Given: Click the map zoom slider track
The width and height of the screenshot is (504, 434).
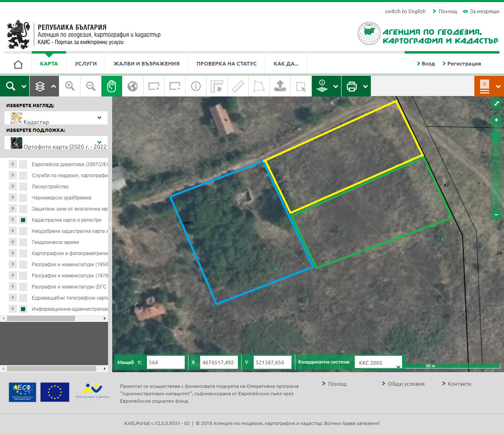Looking at the screenshot, I should (496, 173).
